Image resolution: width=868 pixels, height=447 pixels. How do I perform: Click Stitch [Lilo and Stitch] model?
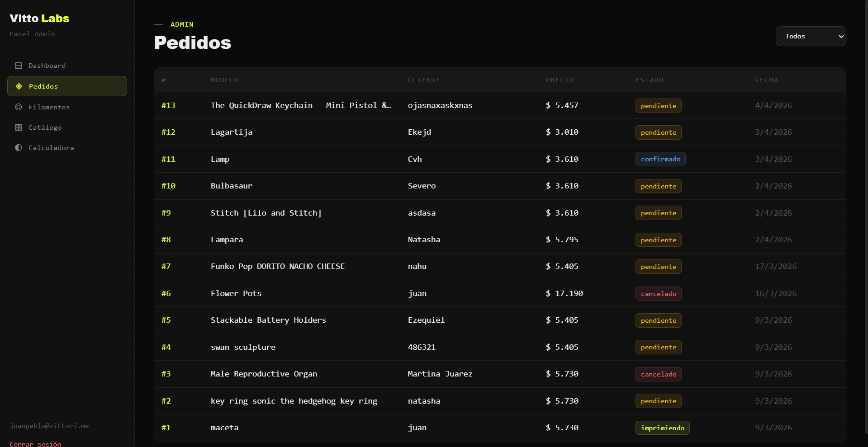[266, 213]
